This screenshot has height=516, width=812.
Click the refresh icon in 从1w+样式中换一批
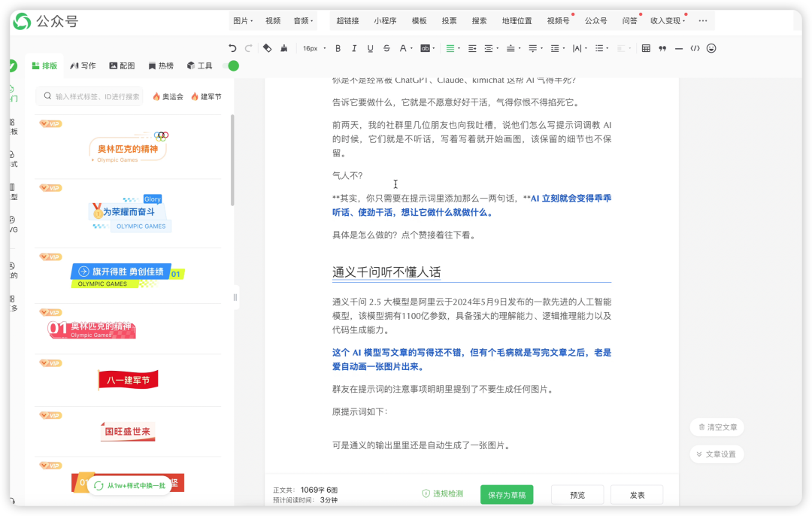pos(99,486)
